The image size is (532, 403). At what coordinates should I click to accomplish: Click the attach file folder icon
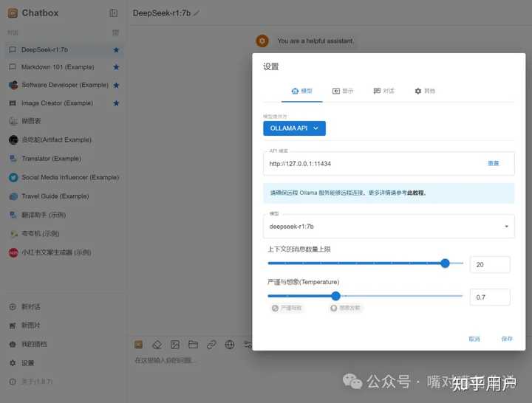click(193, 345)
